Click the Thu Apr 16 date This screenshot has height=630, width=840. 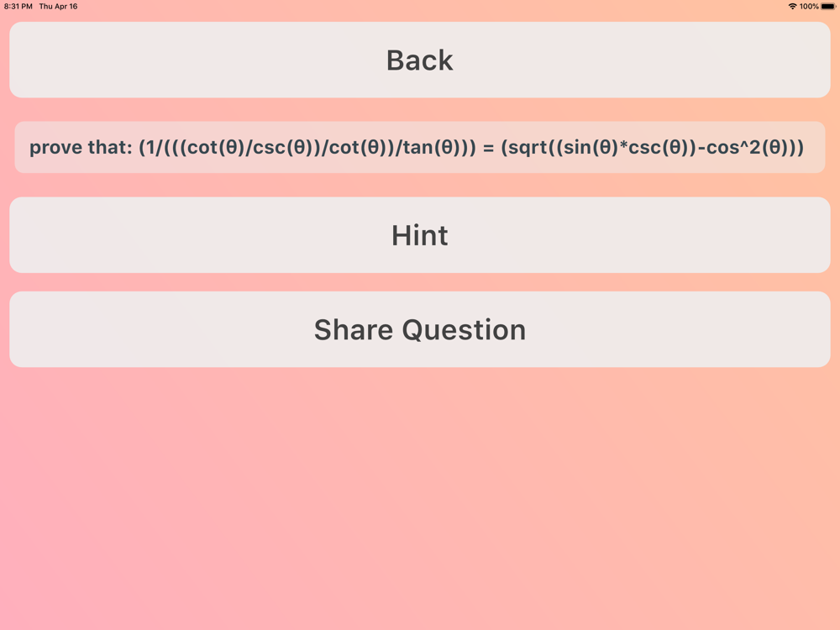pyautogui.click(x=59, y=7)
